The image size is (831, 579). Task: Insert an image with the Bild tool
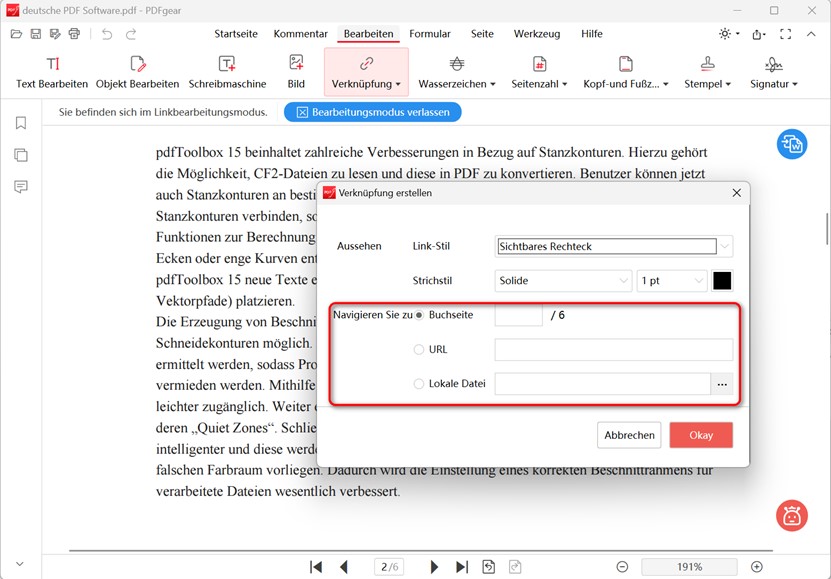(296, 73)
